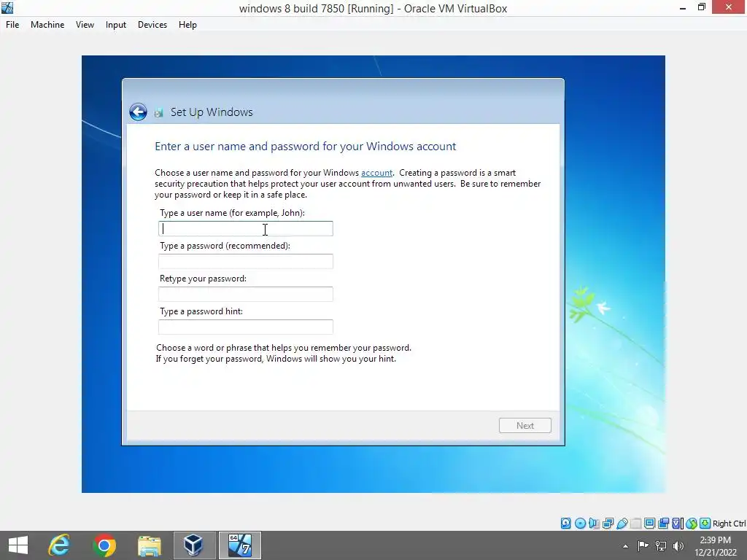The image size is (747, 560).
Task: Click the keyboard capture green arrow icon
Action: coord(705,524)
